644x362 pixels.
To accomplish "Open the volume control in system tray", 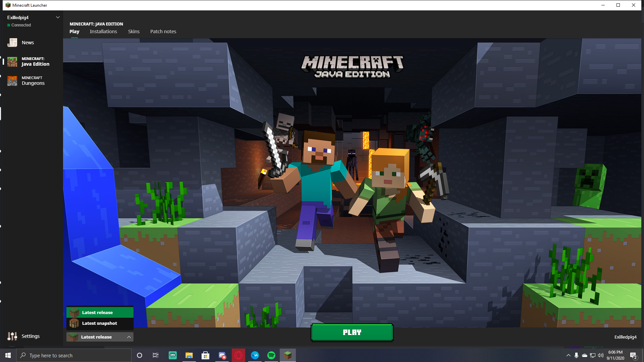I will pyautogui.click(x=601, y=355).
